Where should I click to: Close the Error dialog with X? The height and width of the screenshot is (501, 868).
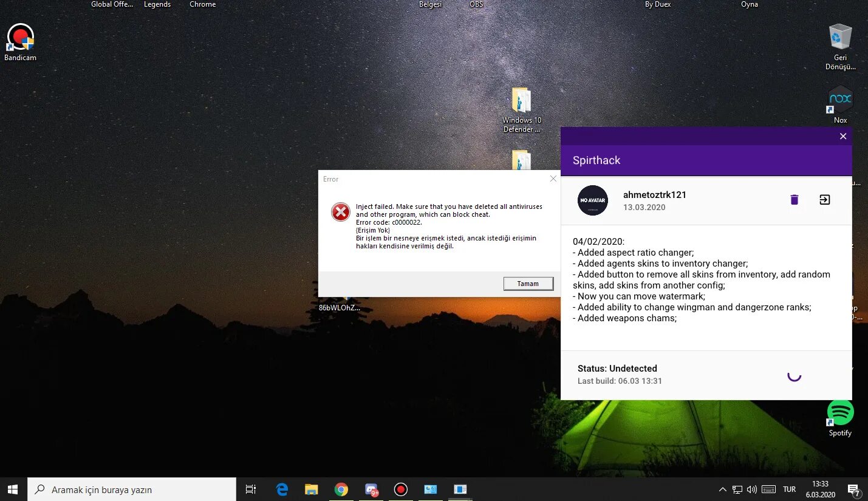pos(553,179)
